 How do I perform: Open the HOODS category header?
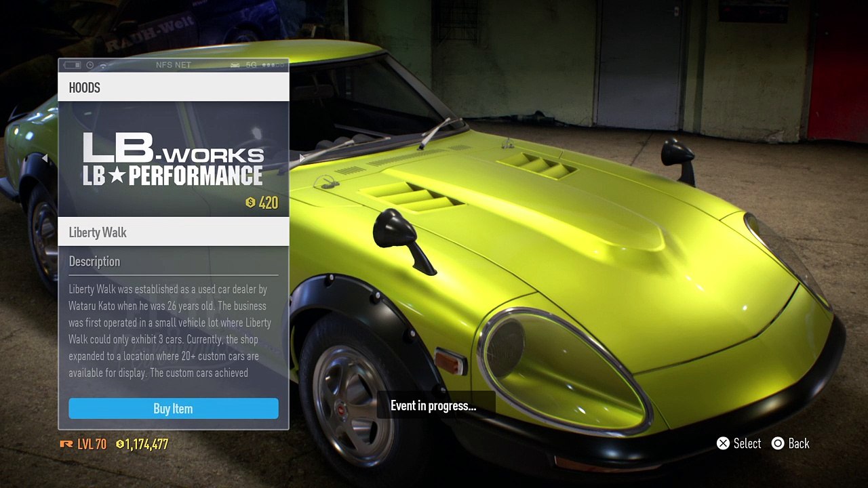[x=174, y=87]
